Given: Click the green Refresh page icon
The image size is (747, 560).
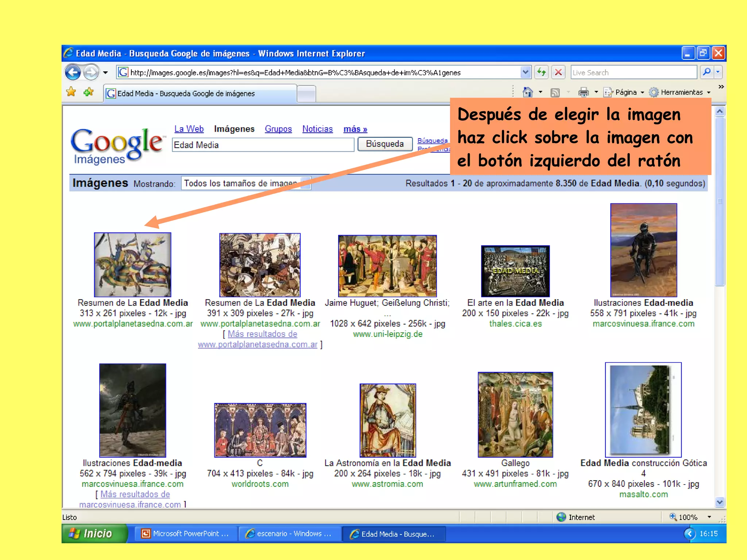Looking at the screenshot, I should pos(542,72).
